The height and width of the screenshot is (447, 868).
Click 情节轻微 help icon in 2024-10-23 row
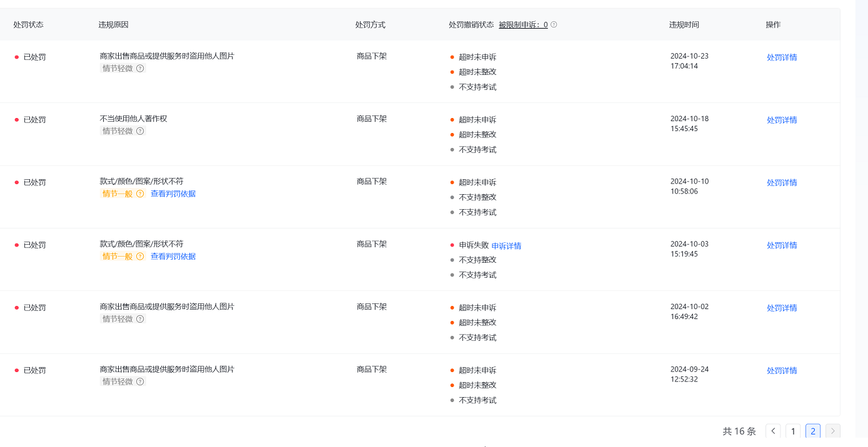tap(140, 69)
